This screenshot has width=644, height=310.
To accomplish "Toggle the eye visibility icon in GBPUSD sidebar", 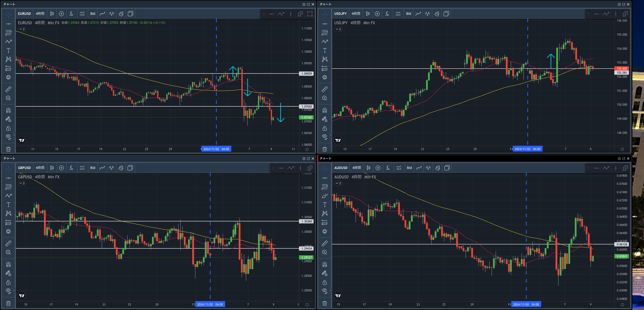I will [x=8, y=291].
